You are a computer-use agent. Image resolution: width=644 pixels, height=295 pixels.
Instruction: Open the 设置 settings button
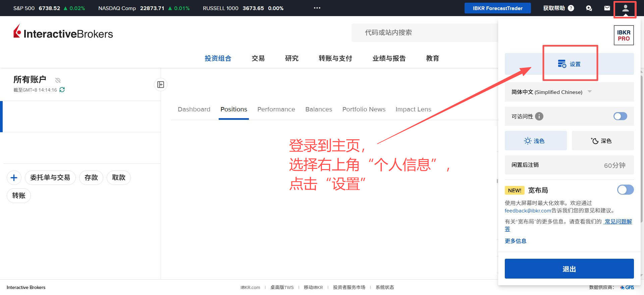pyautogui.click(x=569, y=64)
